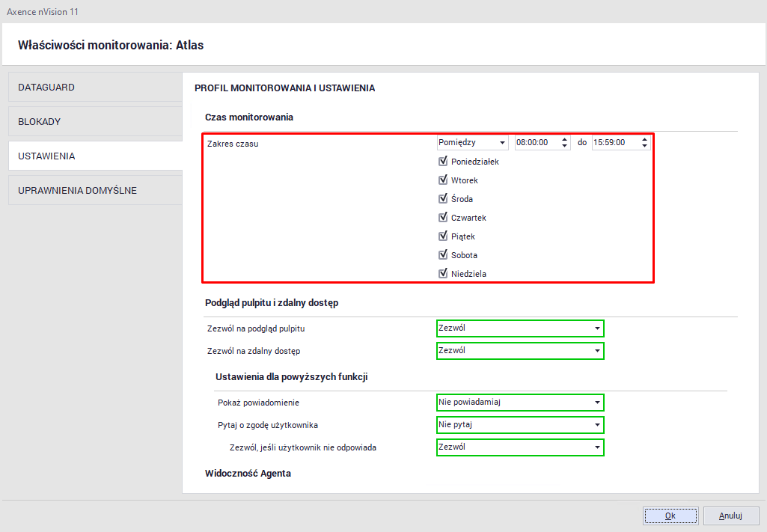Expand the Pytaj o zgodę użytkownika dropdown
The width and height of the screenshot is (767, 532).
[x=520, y=425]
